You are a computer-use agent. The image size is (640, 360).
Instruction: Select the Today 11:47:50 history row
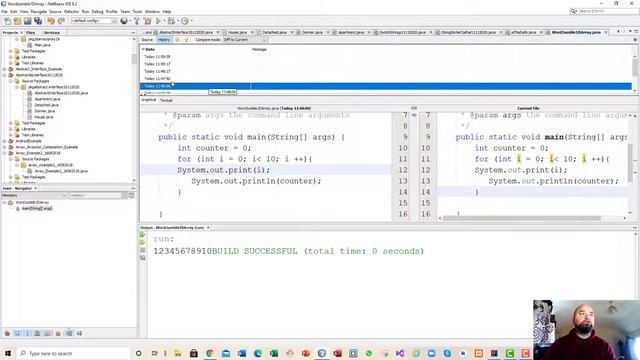click(x=386, y=78)
